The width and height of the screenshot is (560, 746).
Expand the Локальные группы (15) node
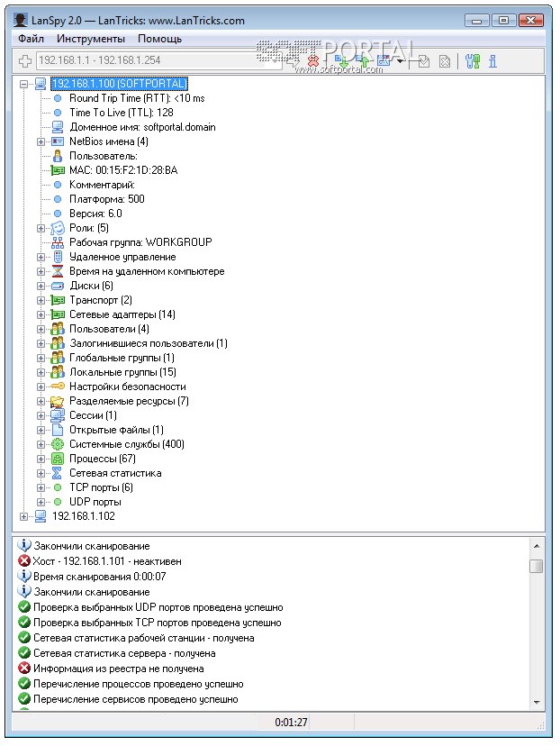point(41,372)
